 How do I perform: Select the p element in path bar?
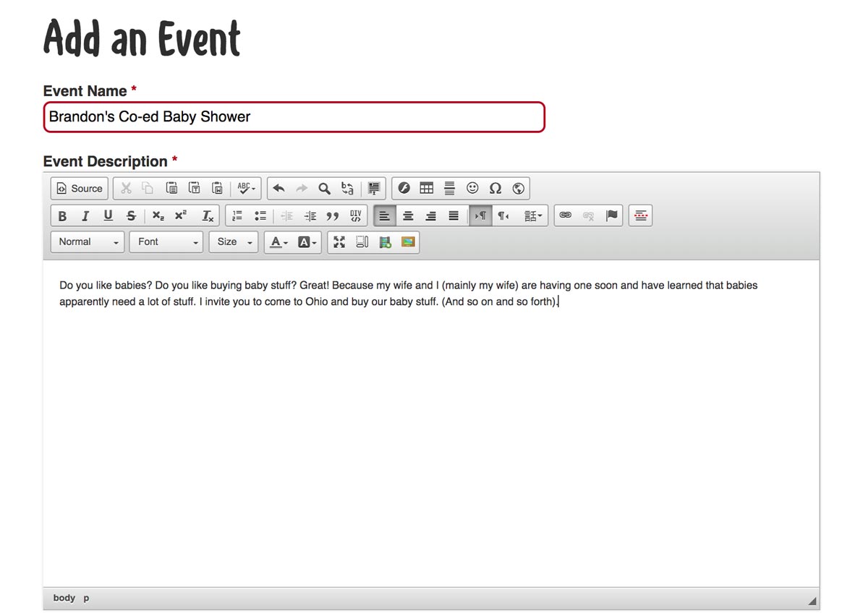click(x=86, y=598)
